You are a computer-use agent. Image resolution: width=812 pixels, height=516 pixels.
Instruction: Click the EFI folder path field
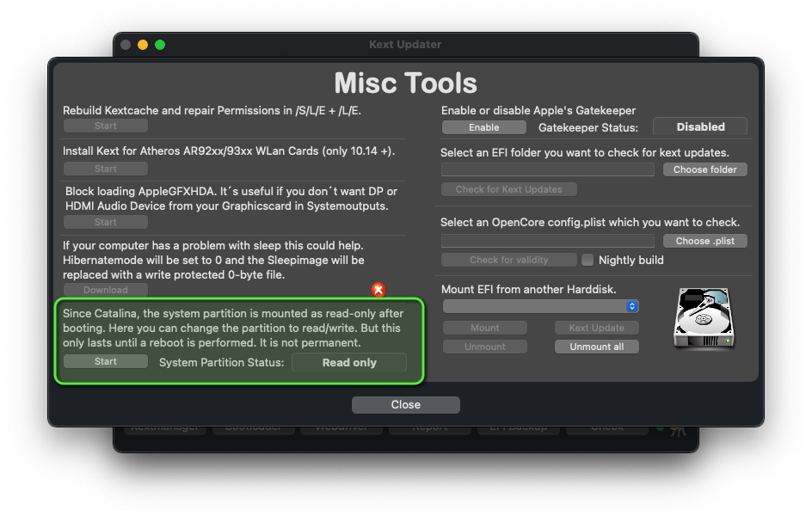[x=548, y=169]
